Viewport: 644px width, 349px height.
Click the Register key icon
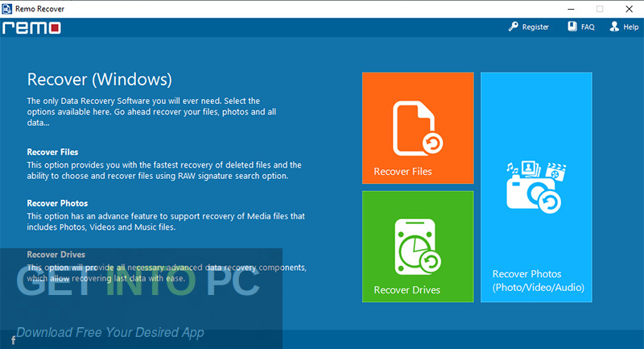tap(513, 27)
